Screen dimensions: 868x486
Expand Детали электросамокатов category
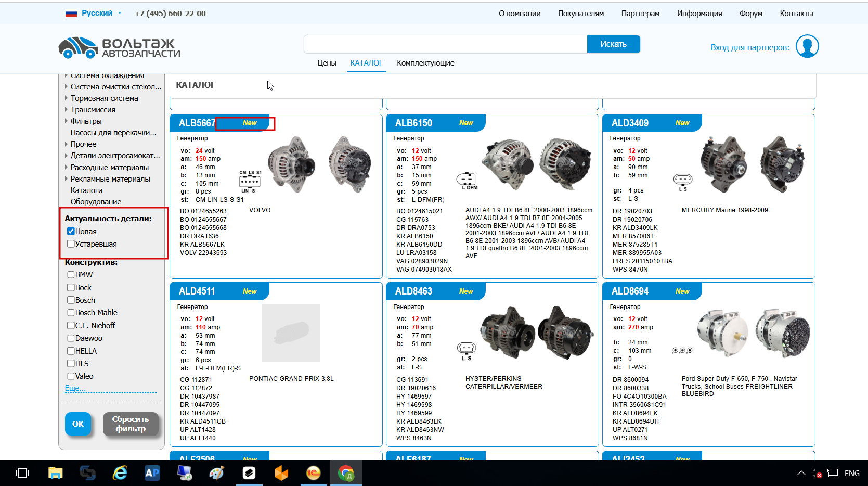[x=66, y=156]
